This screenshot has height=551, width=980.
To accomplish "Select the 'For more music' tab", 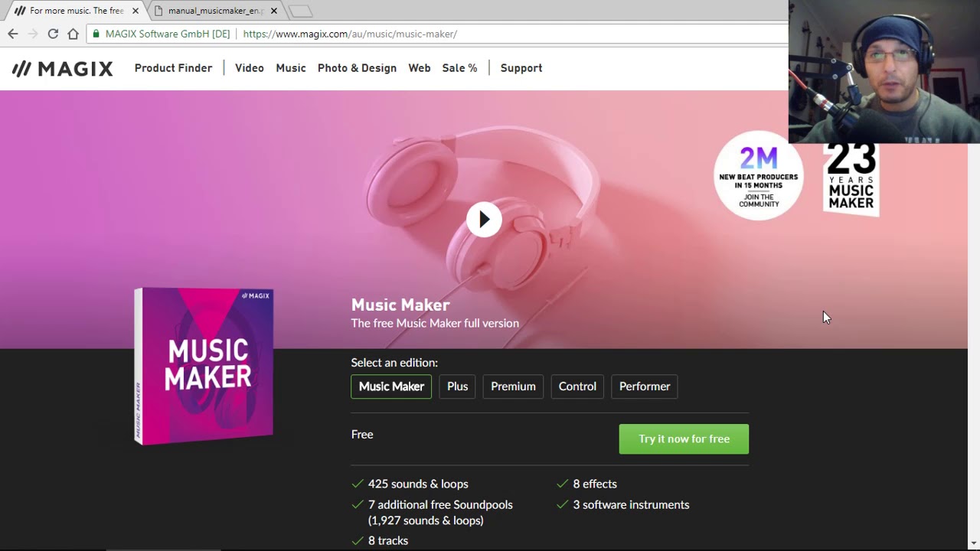I will (x=75, y=11).
